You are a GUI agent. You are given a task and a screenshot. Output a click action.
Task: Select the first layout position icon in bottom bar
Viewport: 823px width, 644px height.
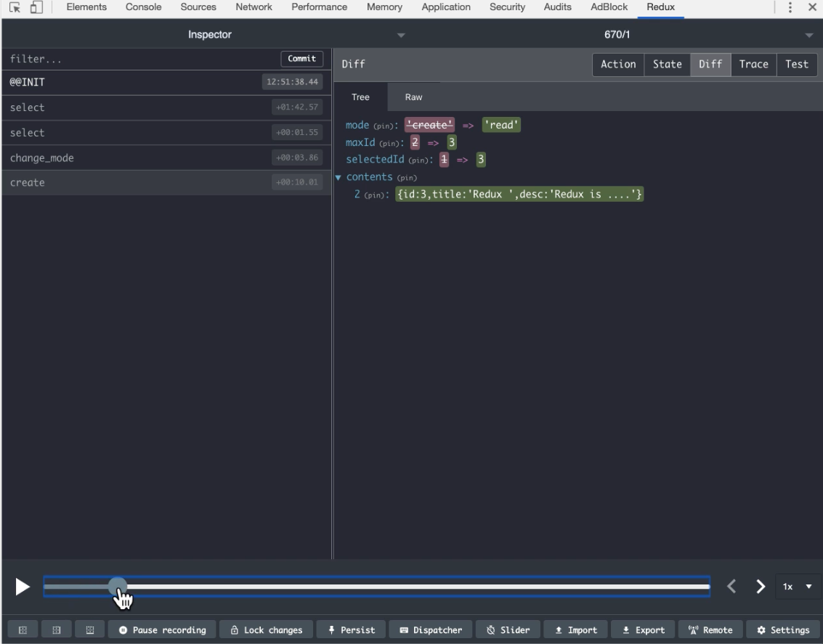23,629
